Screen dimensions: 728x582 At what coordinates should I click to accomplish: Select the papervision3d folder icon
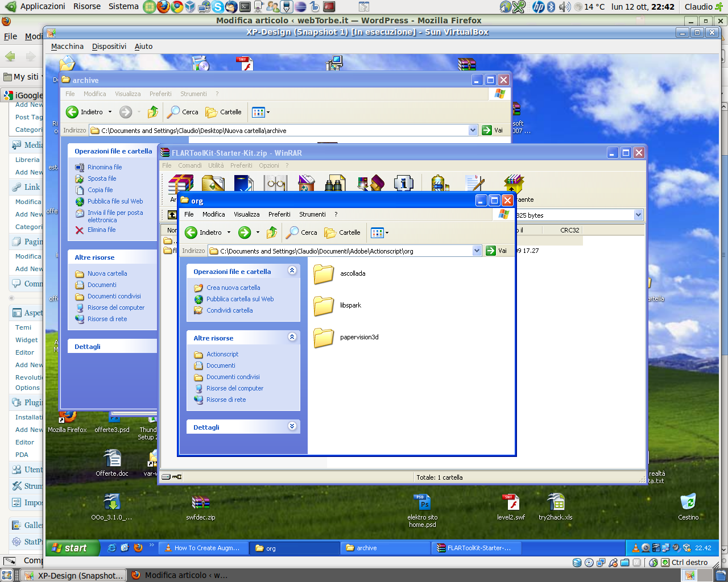tap(324, 338)
